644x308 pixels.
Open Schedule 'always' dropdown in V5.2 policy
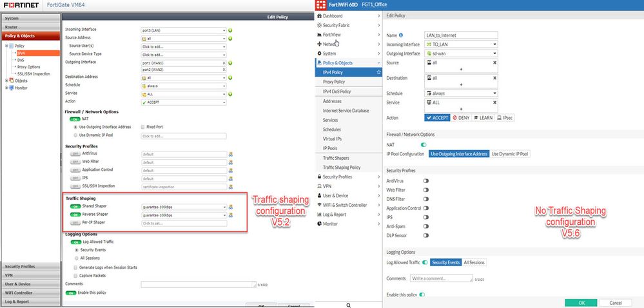pyautogui.click(x=184, y=86)
